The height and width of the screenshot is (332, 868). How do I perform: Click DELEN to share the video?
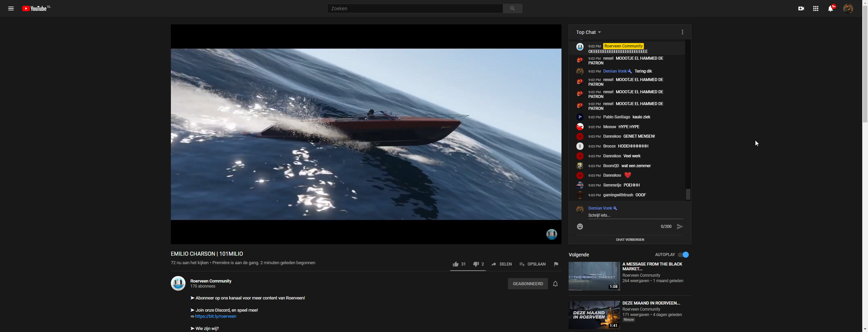[x=502, y=264]
